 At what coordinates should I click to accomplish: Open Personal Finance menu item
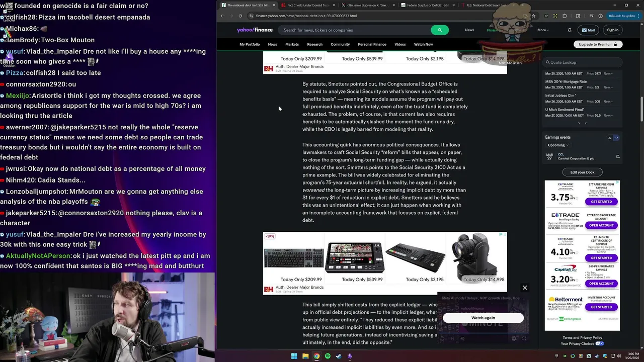coord(372,44)
